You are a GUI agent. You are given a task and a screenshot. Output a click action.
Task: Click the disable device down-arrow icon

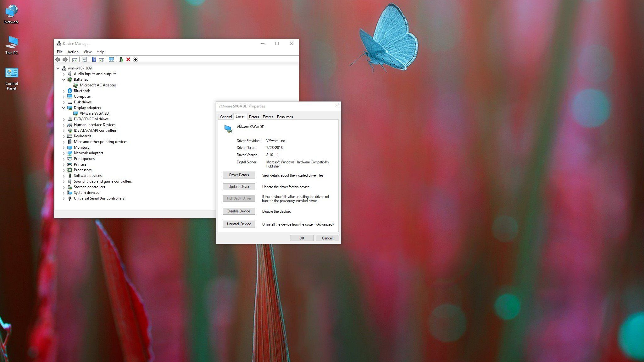136,59
